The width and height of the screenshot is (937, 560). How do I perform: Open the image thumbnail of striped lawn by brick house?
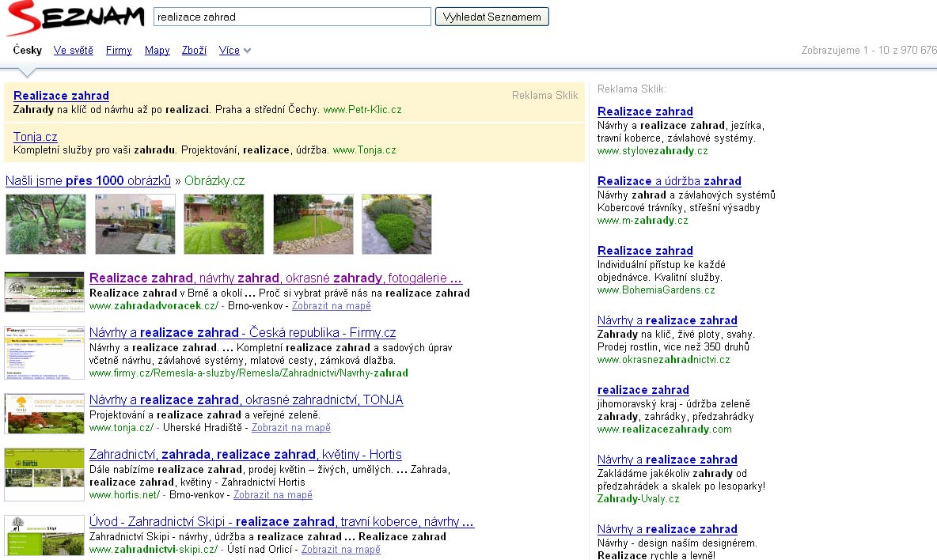224,224
